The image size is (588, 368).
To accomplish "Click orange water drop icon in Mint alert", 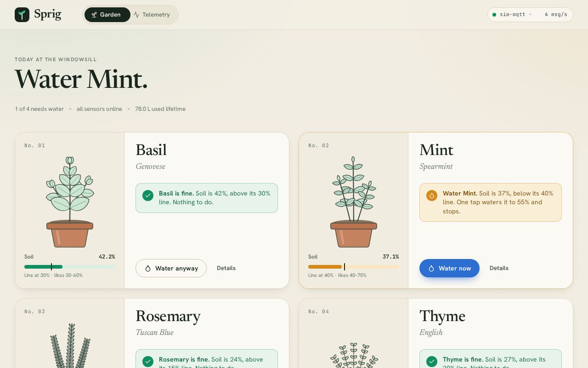I will tap(432, 195).
